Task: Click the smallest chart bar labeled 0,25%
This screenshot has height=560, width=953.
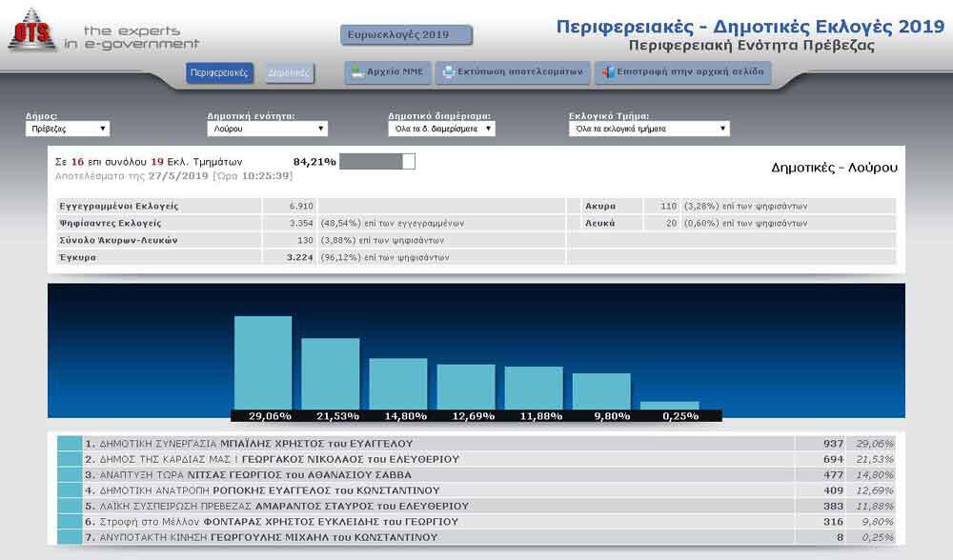Action: (670, 406)
